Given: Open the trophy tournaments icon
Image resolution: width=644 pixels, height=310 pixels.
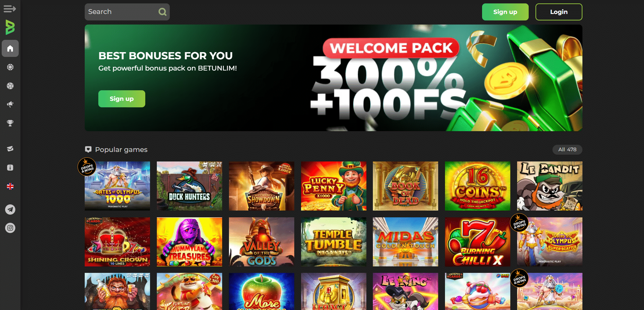Looking at the screenshot, I should coord(10,123).
